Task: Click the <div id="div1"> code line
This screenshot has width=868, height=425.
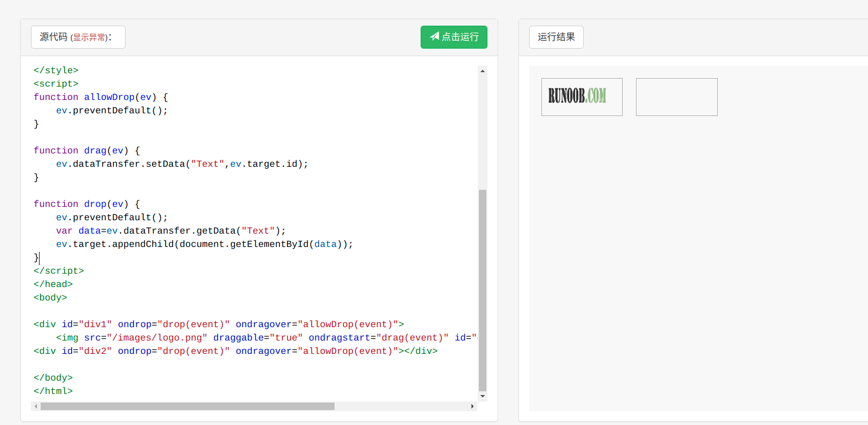Action: [219, 324]
